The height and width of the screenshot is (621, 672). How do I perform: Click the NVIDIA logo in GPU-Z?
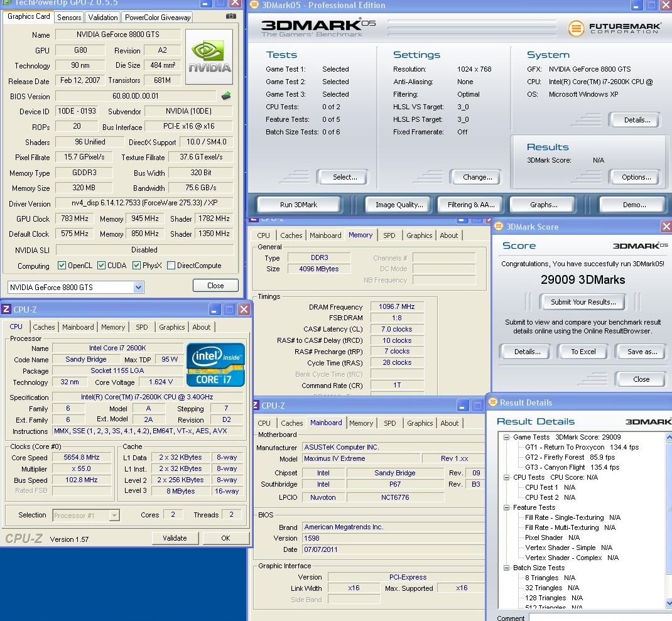(x=209, y=57)
